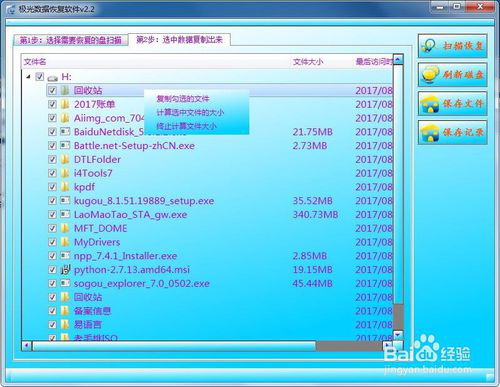Toggle the MyDrivers checkbox
Image resolution: width=500 pixels, height=387 pixels.
52,242
